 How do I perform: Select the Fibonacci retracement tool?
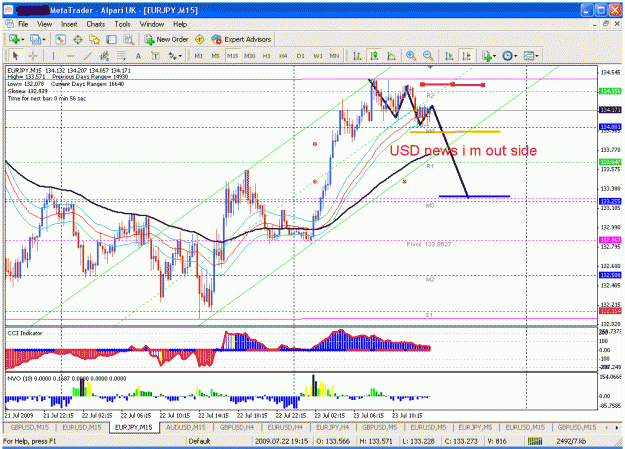pos(121,56)
